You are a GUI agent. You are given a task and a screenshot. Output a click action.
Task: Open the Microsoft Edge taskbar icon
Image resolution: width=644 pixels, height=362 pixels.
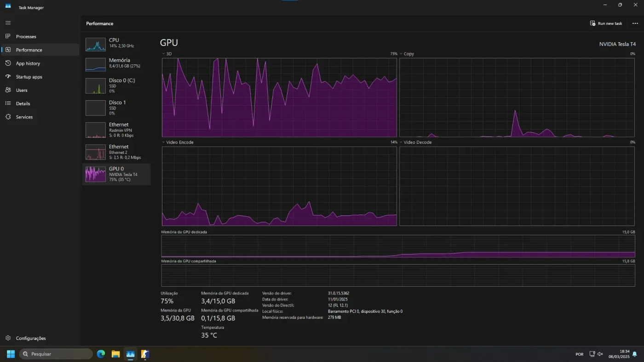pyautogui.click(x=101, y=354)
